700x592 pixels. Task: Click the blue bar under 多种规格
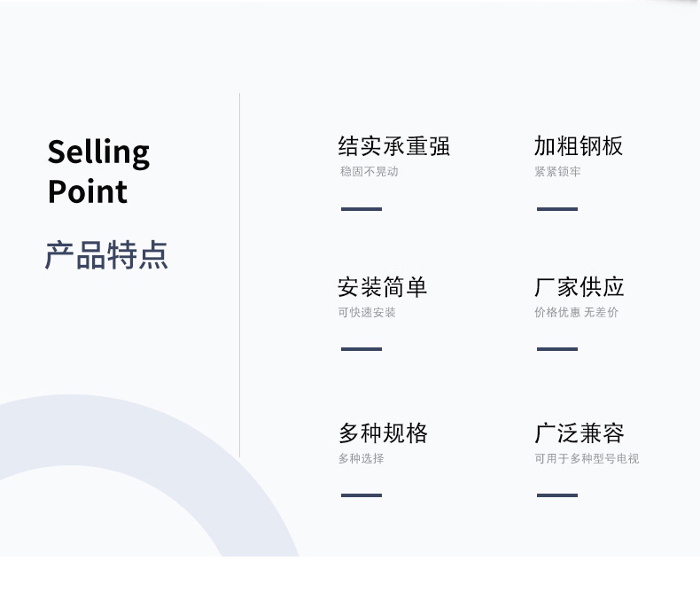(362, 495)
